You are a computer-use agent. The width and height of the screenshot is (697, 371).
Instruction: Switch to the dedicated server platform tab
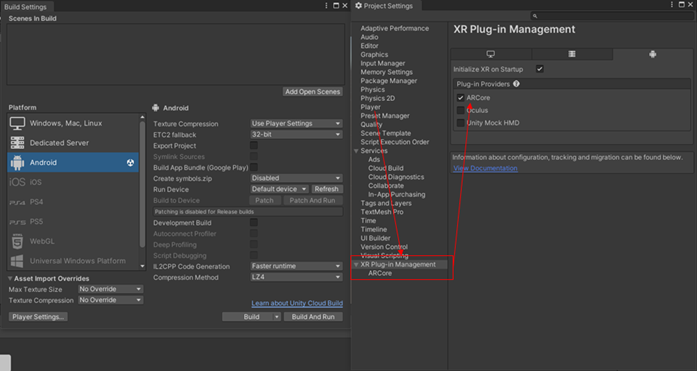tap(572, 54)
